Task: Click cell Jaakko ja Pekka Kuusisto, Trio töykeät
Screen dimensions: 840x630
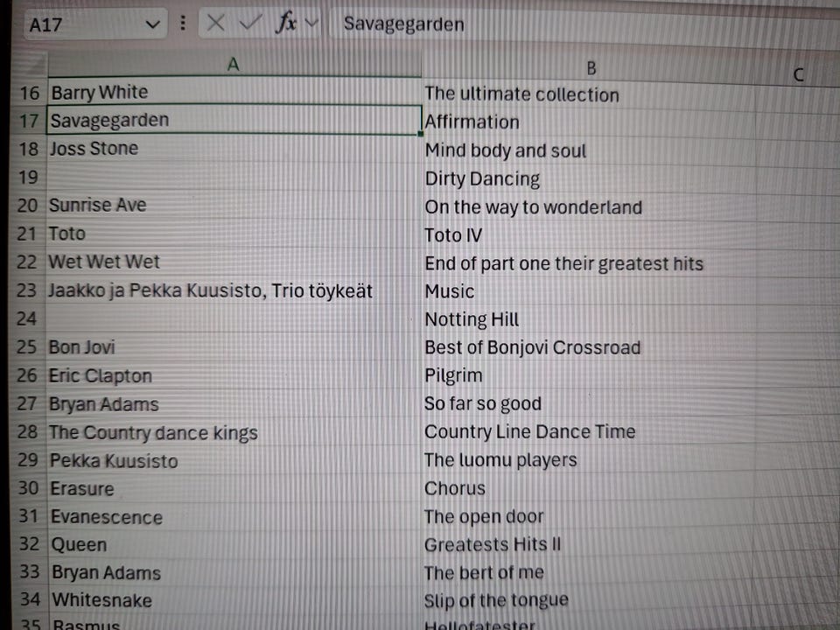Action: (234, 290)
